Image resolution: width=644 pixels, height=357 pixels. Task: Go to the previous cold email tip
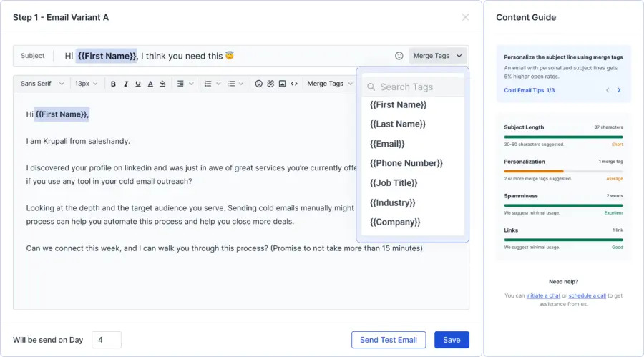coord(608,90)
